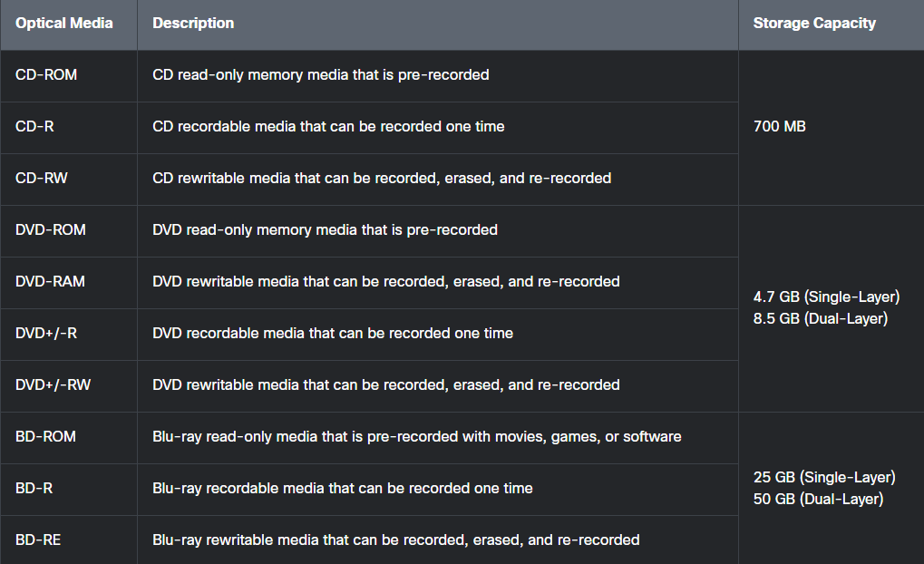Click the 25 GB (Single-Layer) text
Viewport: 924px width, 564px height.
click(x=824, y=477)
